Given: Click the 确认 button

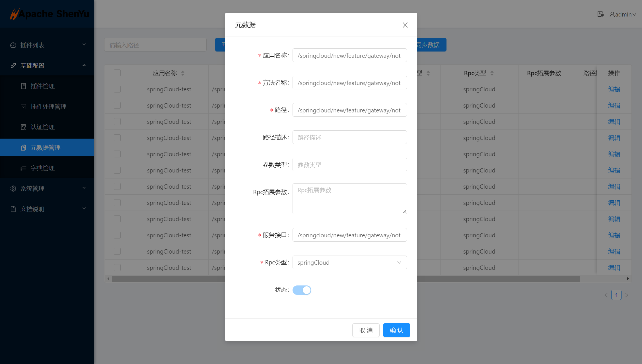Looking at the screenshot, I should [x=396, y=330].
